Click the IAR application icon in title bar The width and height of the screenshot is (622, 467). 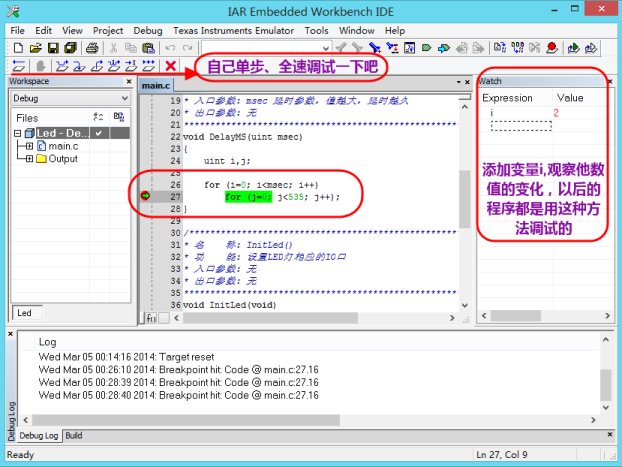(x=13, y=11)
